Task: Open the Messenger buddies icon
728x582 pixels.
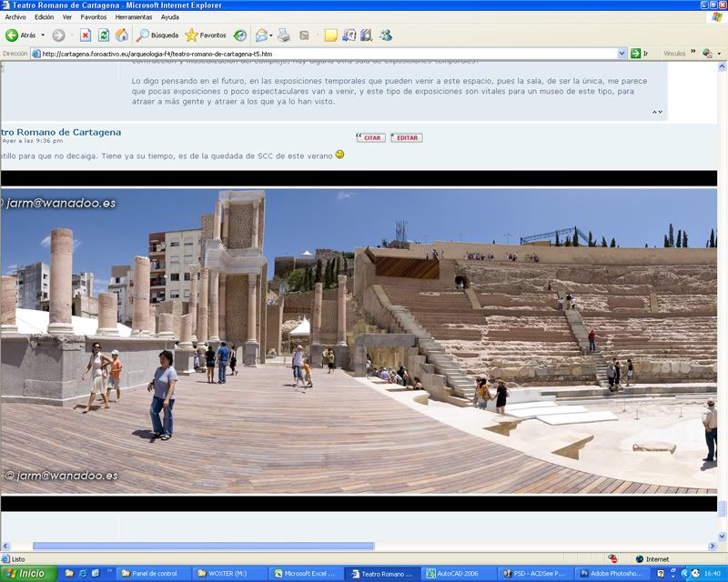Action: point(385,35)
